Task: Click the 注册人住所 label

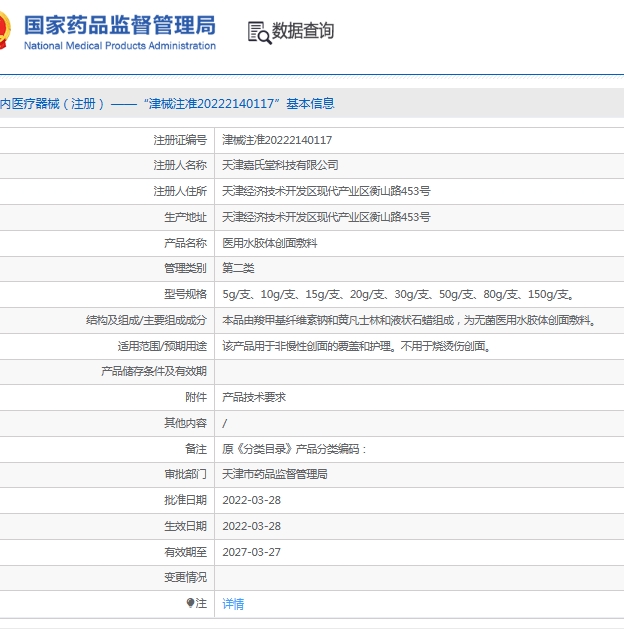Action: pos(180,191)
